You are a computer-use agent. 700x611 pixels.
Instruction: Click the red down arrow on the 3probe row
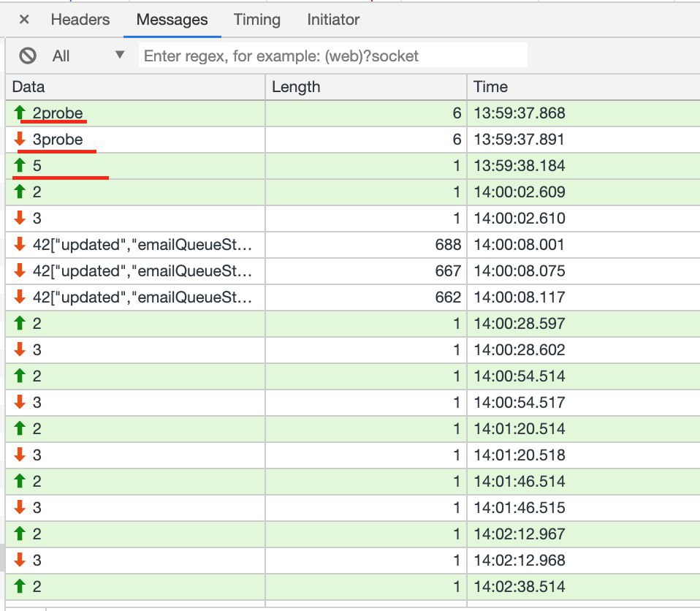[x=20, y=139]
